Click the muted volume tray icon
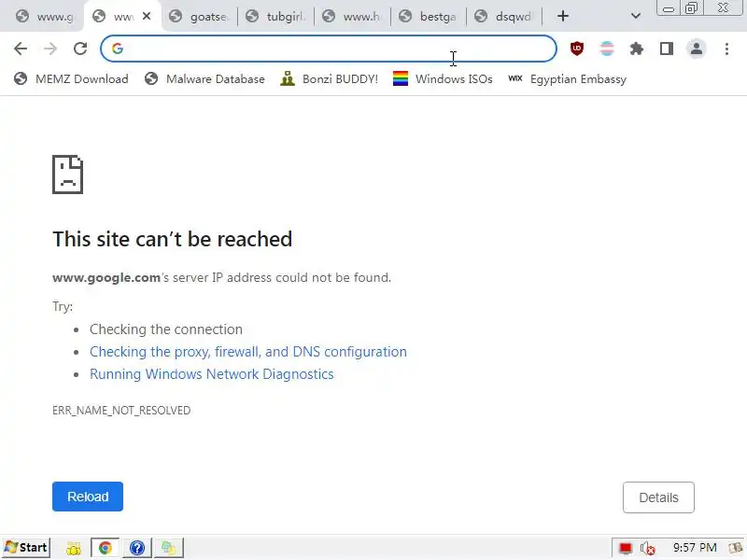 (647, 549)
